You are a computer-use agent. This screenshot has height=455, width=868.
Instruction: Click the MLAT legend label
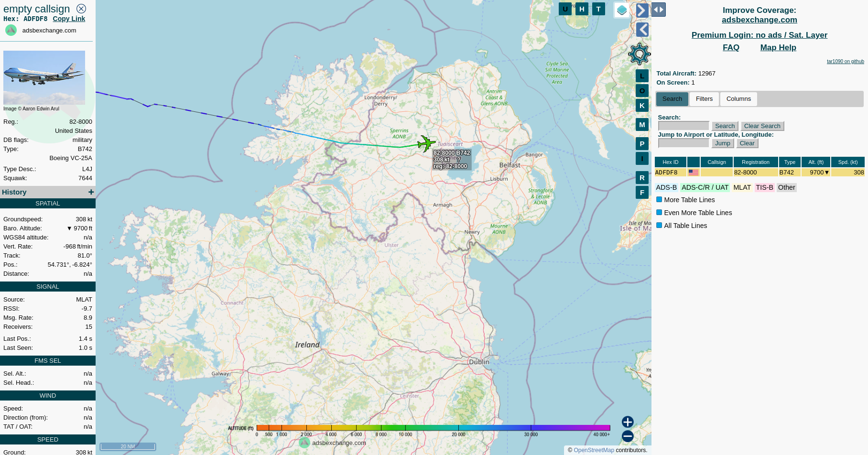pyautogui.click(x=742, y=187)
